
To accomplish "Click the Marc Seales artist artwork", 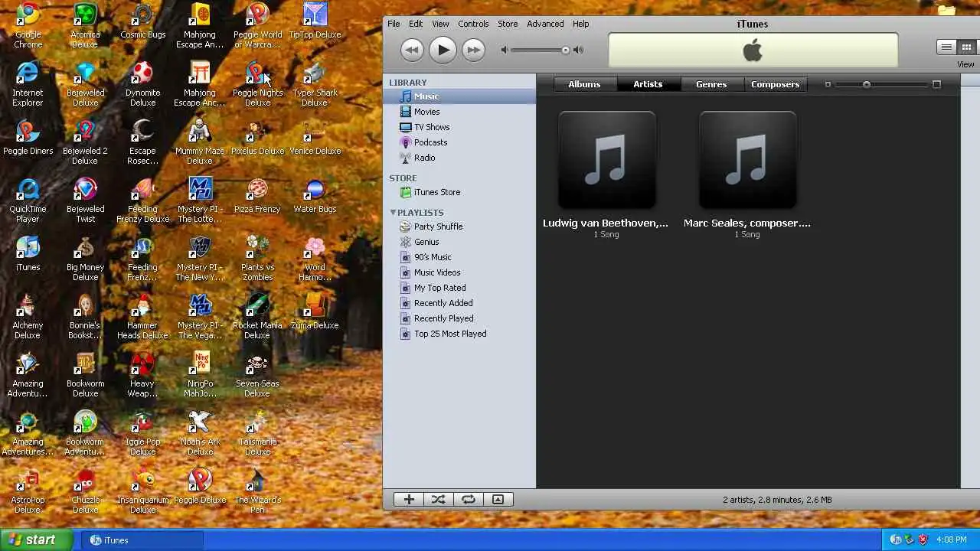I will [747, 160].
